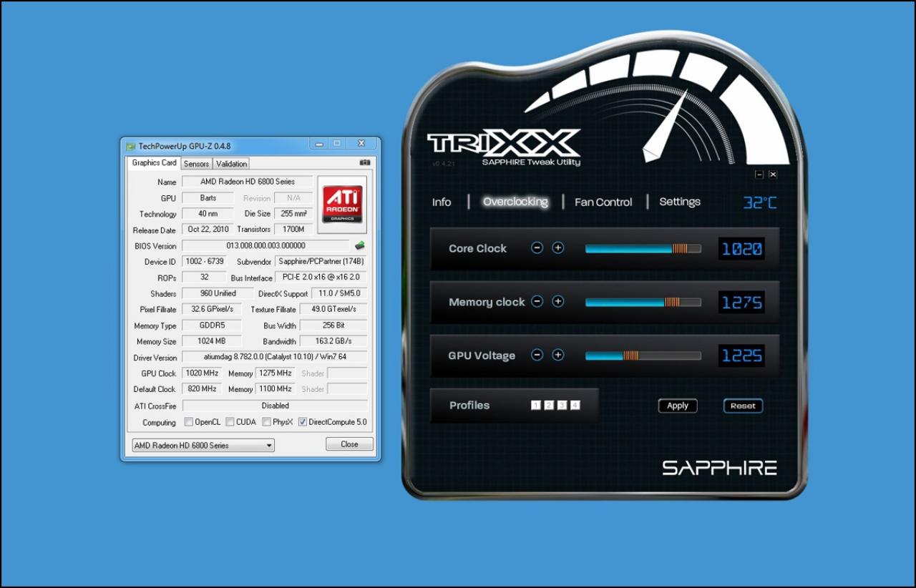
Task: Click the Driver Version field
Action: point(275,357)
